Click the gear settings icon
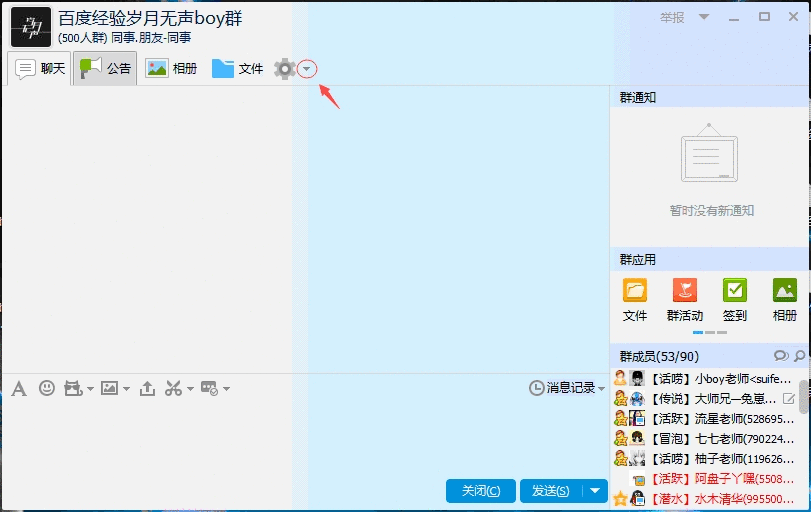Image resolution: width=811 pixels, height=512 pixels. tap(284, 69)
